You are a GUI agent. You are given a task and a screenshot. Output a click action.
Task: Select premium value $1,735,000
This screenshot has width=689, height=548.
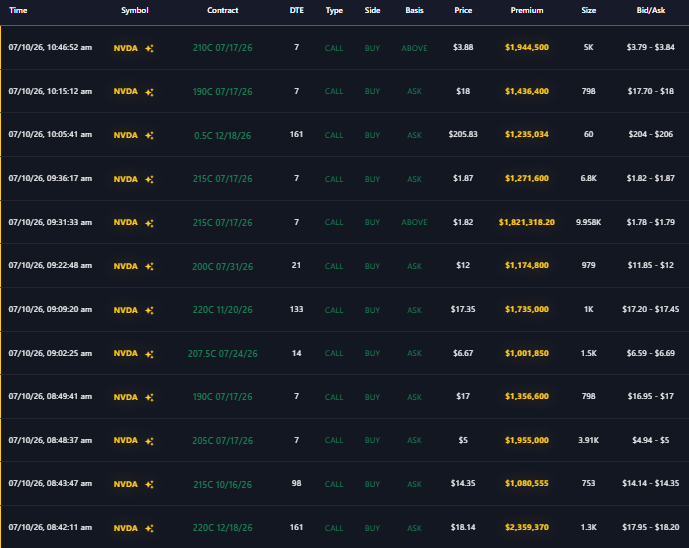pos(527,309)
